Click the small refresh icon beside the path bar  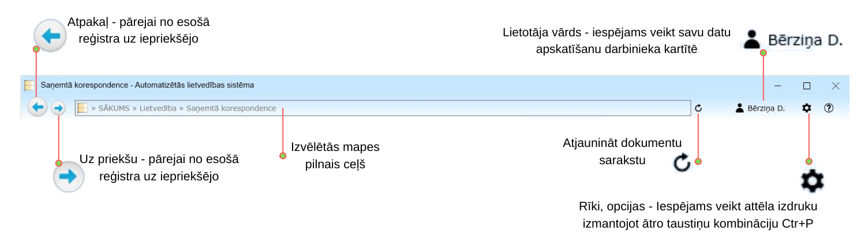(x=698, y=108)
